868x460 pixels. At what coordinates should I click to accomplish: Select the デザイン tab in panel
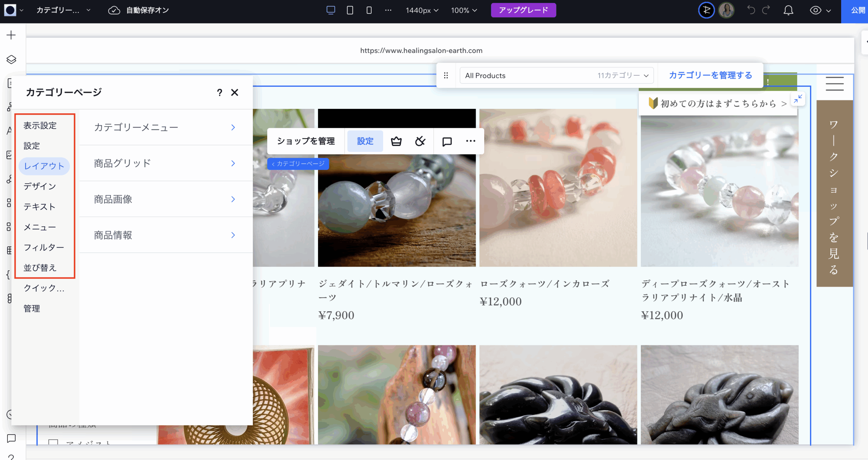40,186
